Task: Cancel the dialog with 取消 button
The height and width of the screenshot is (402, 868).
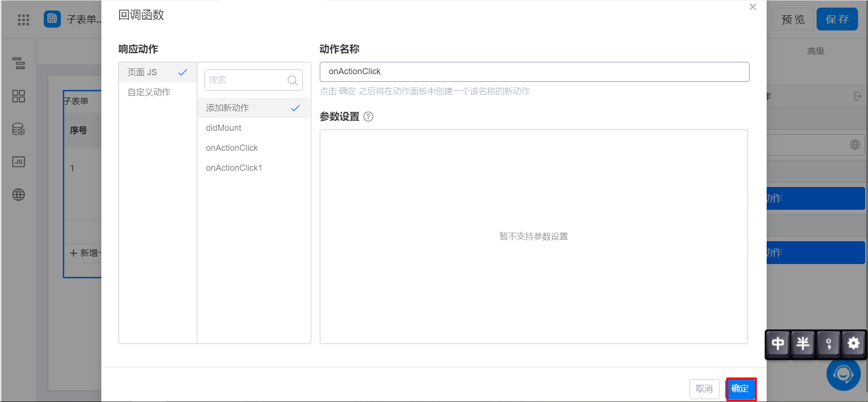Action: tap(704, 389)
